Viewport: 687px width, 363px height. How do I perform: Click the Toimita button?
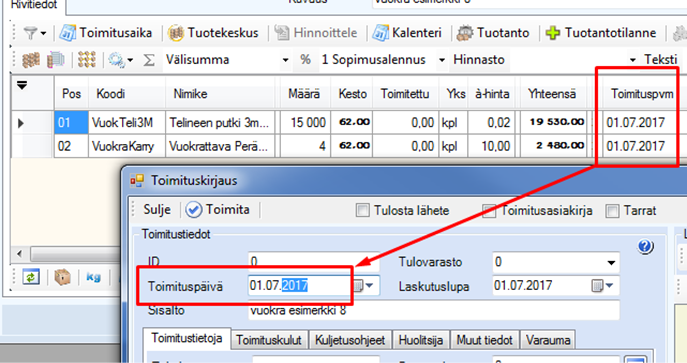[x=218, y=210]
